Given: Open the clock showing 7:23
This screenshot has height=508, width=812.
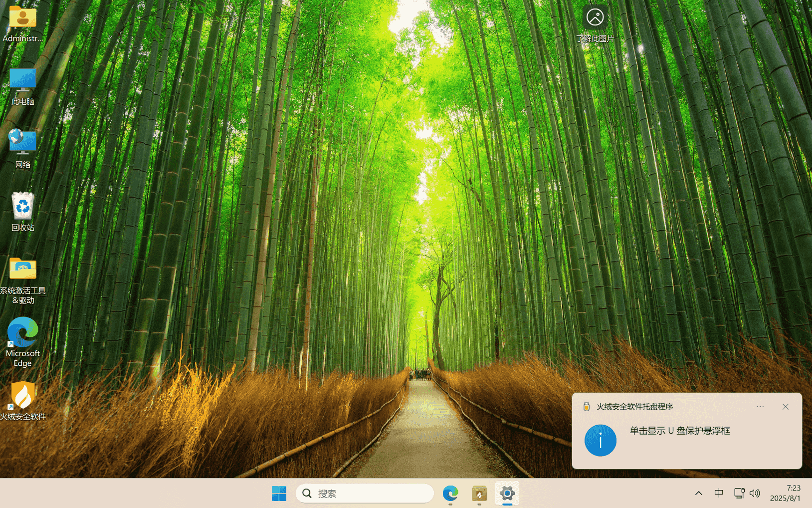Looking at the screenshot, I should pyautogui.click(x=785, y=493).
